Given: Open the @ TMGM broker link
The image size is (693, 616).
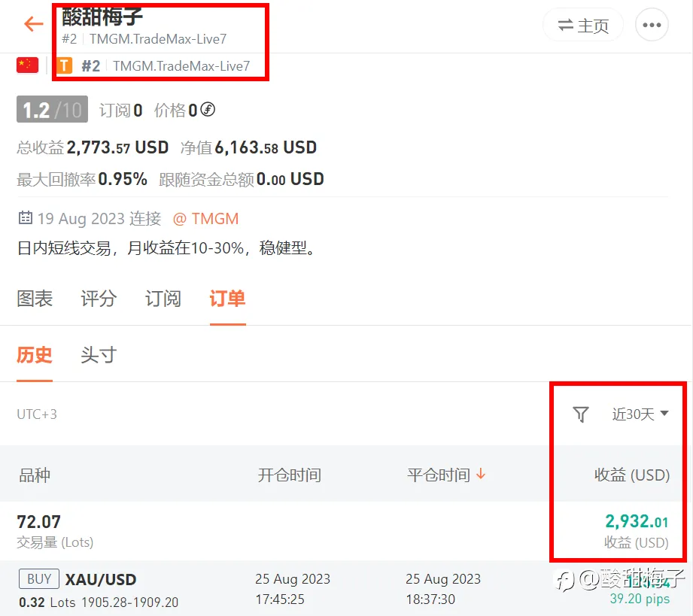Looking at the screenshot, I should [x=205, y=218].
